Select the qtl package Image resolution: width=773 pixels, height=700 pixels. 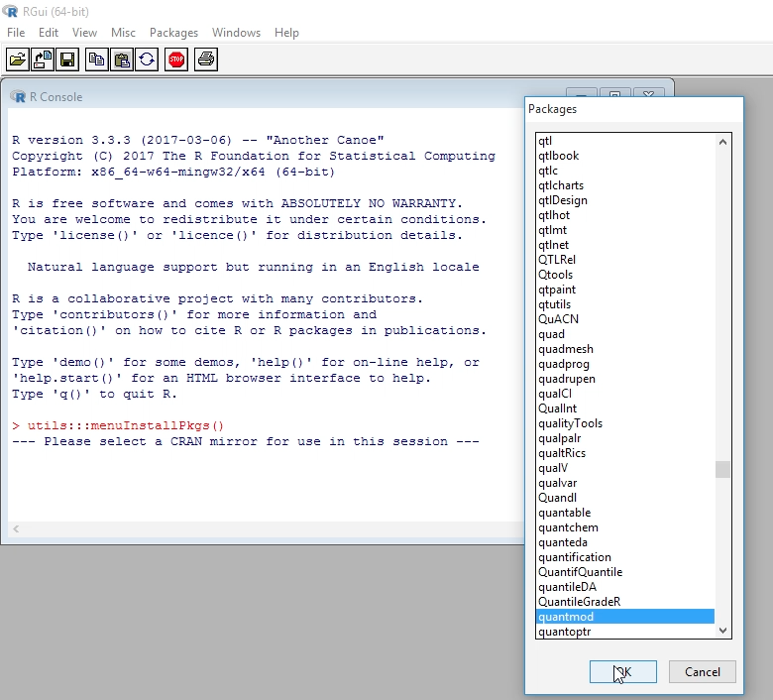point(624,141)
